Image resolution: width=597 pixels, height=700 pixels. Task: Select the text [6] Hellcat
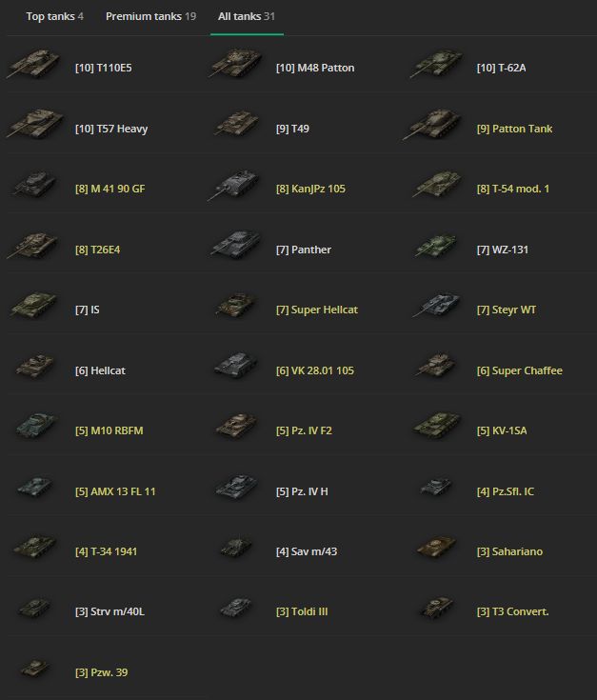(100, 370)
